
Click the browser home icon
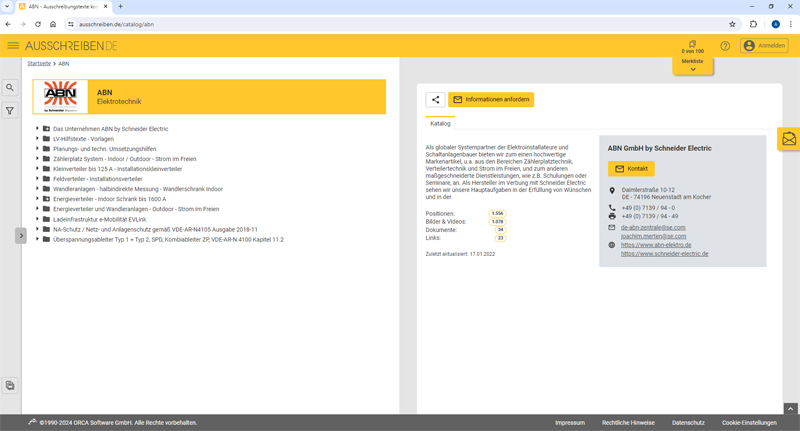(x=53, y=24)
